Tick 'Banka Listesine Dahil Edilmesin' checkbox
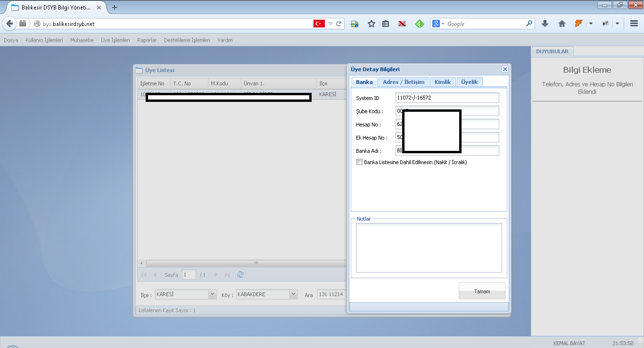This screenshot has width=644, height=348. click(360, 162)
